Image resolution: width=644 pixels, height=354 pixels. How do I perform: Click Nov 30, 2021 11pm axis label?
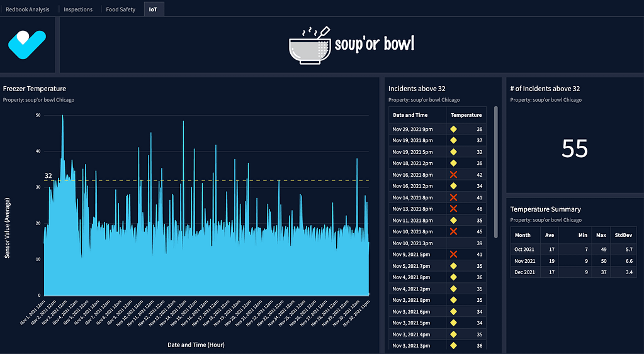(x=356, y=313)
